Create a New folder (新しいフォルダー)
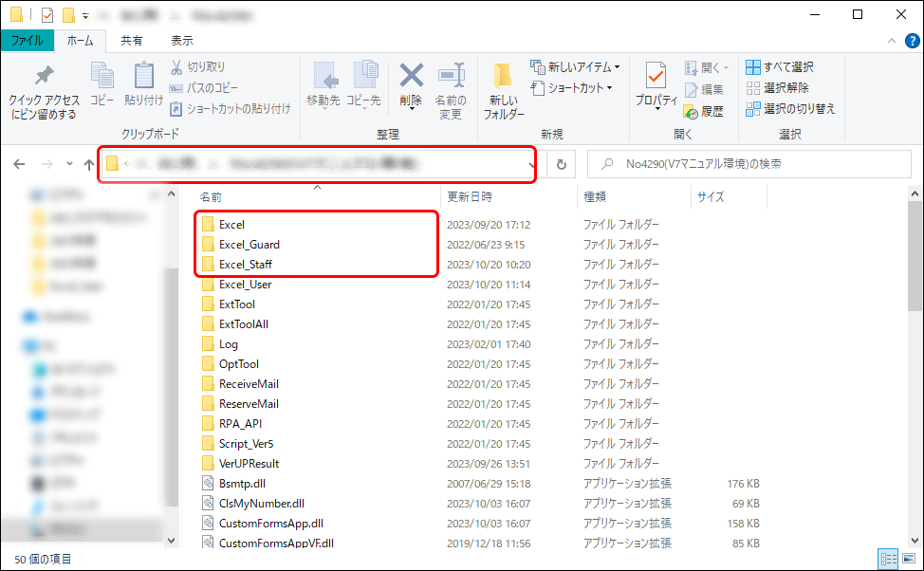Viewport: 924px width, 571px height. coord(503,91)
